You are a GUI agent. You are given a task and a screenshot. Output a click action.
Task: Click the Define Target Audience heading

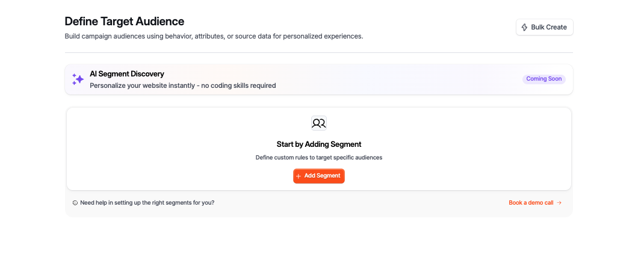click(x=125, y=22)
